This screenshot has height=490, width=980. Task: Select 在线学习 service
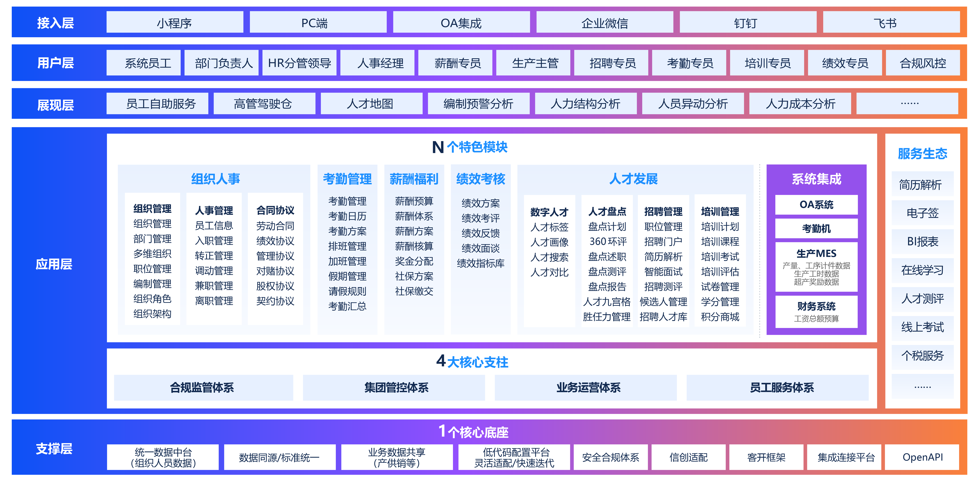[923, 270]
